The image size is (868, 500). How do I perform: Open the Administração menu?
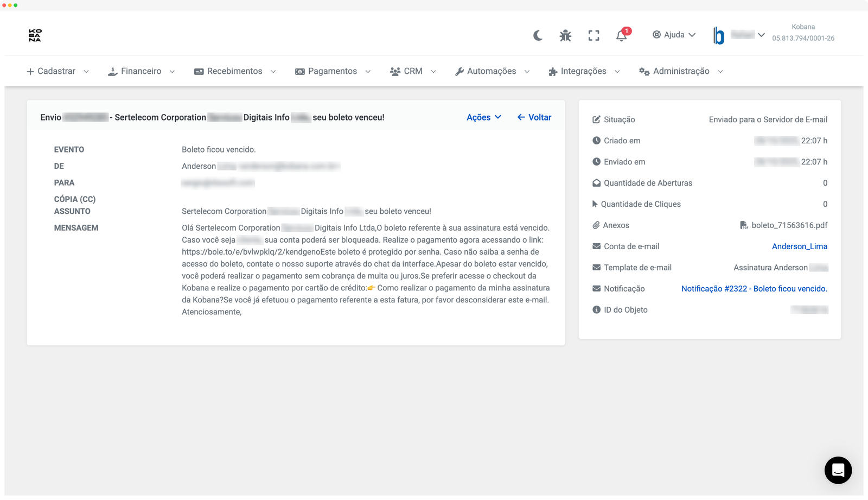[682, 71]
